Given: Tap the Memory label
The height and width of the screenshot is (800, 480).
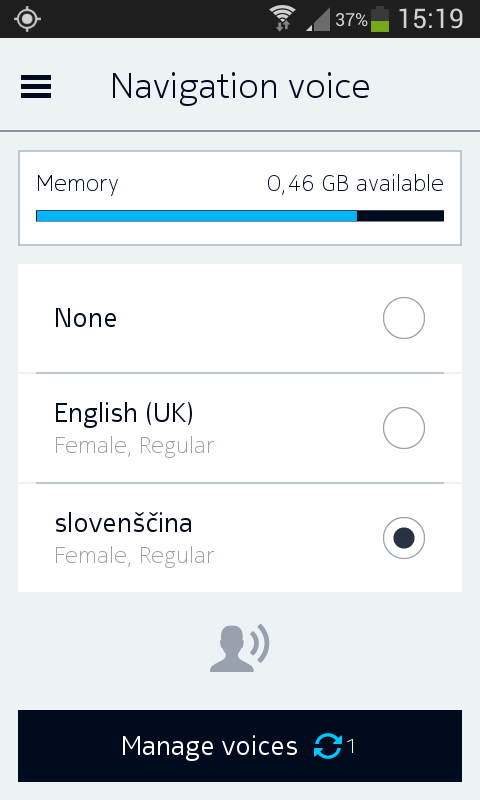Looking at the screenshot, I should (x=77, y=184).
